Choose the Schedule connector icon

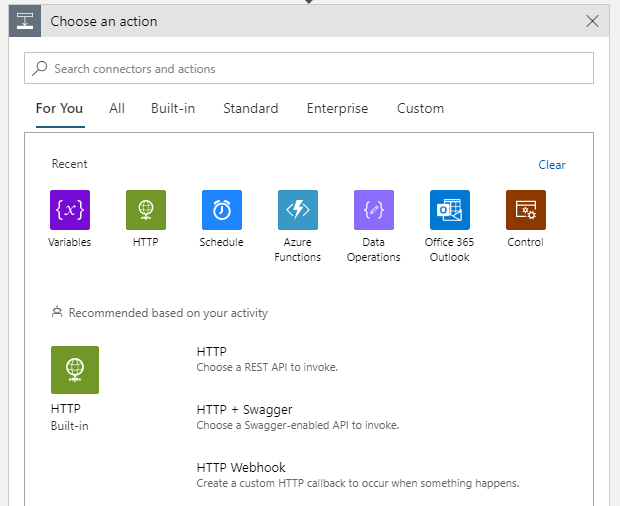click(x=221, y=210)
